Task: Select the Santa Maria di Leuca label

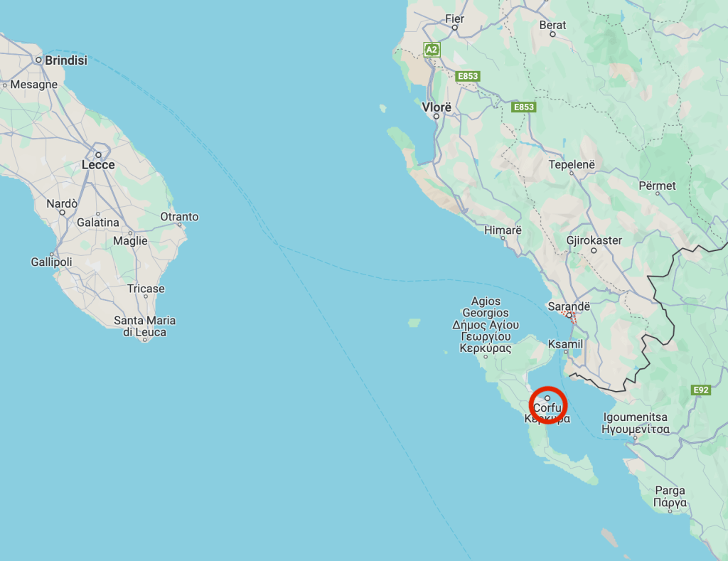Action: pos(145,326)
